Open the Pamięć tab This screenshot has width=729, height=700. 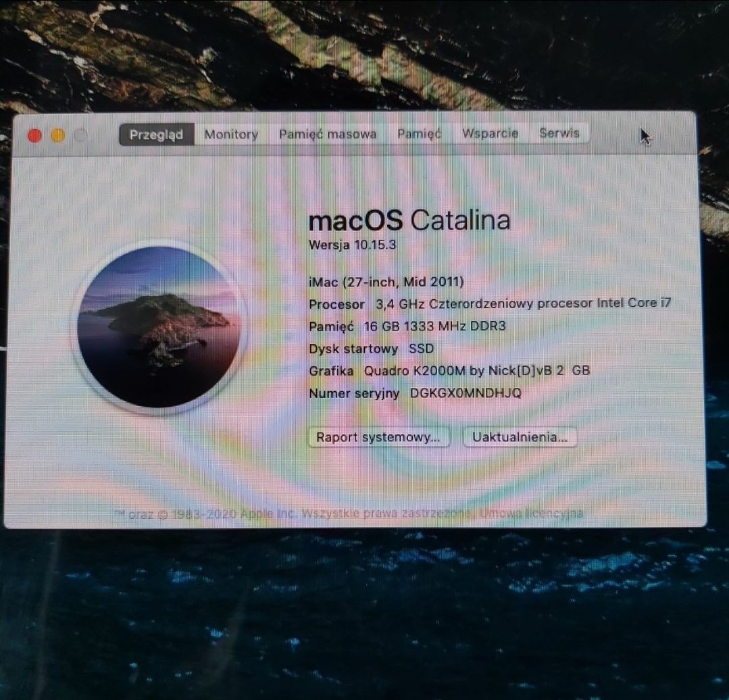click(x=419, y=133)
